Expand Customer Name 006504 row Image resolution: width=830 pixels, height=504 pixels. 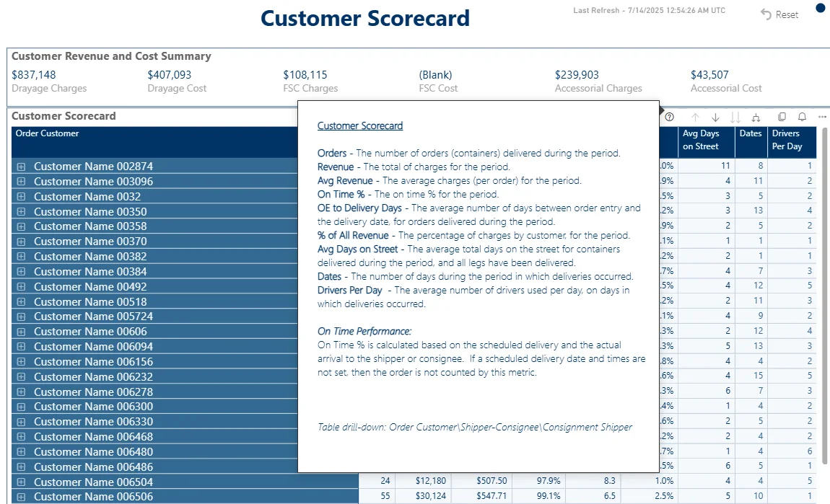(x=21, y=482)
